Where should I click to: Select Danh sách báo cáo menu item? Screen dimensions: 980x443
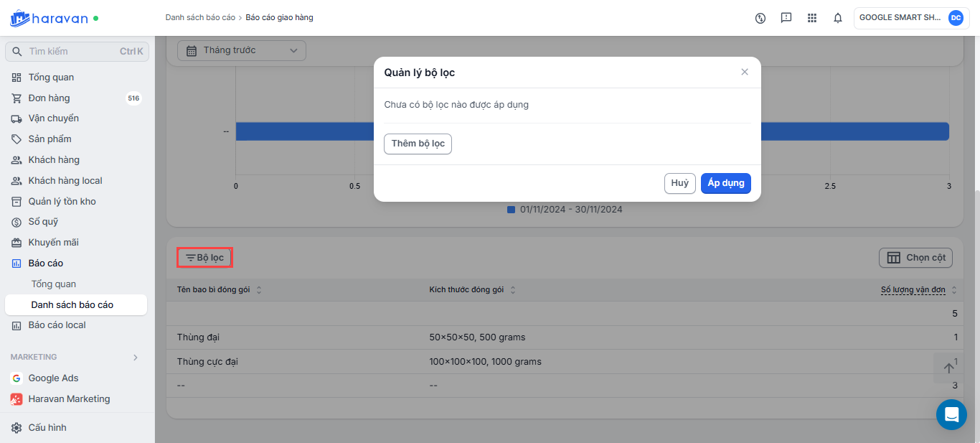pos(72,305)
